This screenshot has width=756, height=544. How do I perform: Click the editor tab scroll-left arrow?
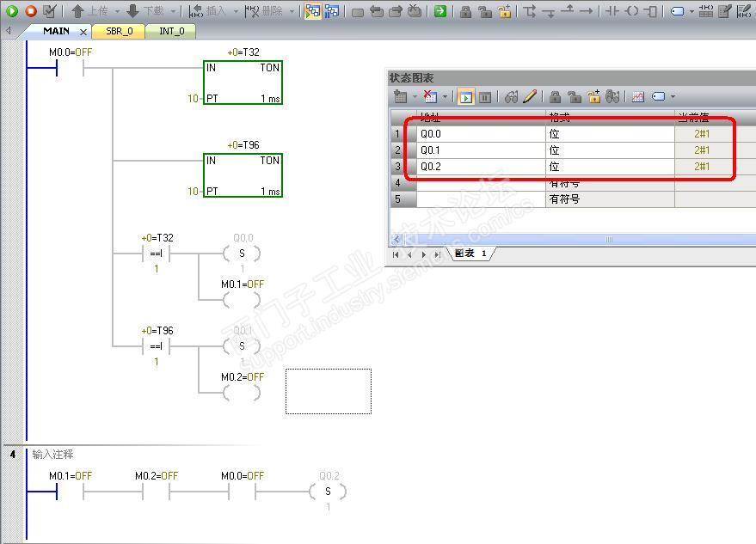(9, 31)
